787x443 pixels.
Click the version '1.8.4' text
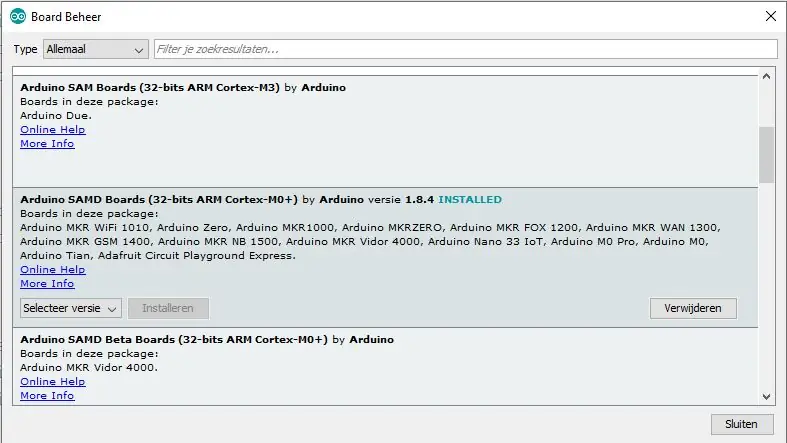[x=419, y=199]
